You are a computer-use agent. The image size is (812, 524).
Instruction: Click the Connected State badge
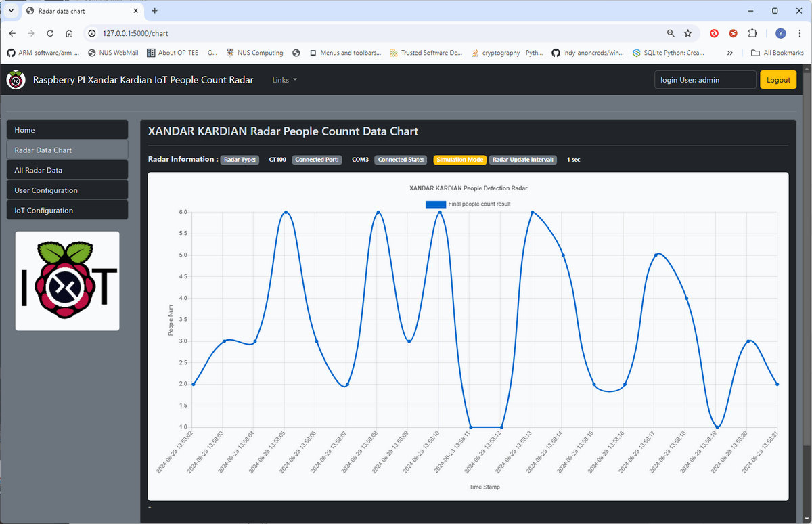click(402, 160)
